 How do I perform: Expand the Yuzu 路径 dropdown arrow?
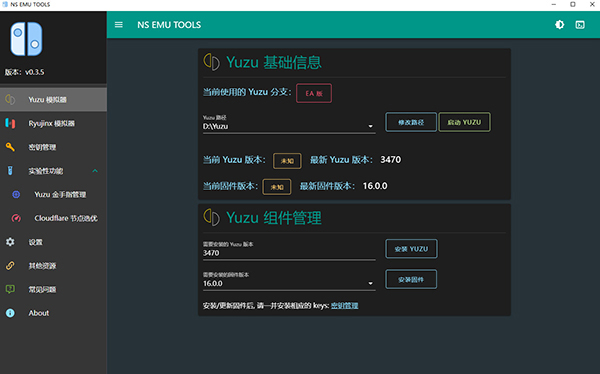pos(370,126)
